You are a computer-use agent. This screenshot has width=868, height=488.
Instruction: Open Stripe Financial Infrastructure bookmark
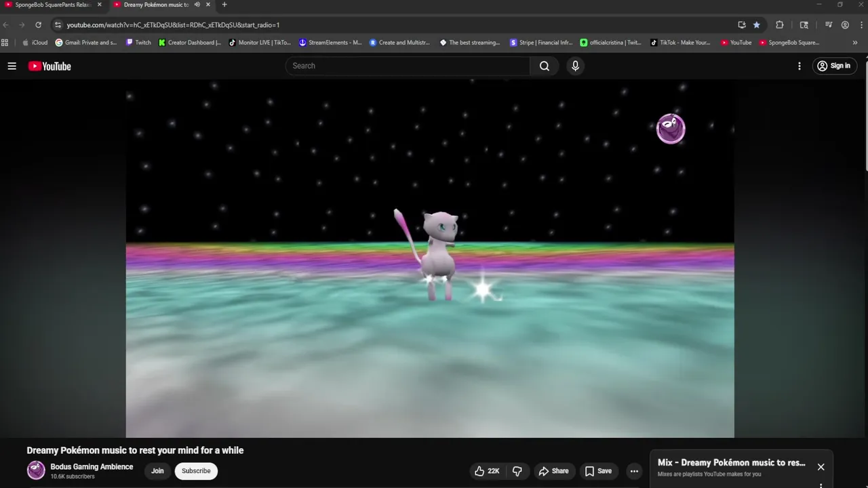pyautogui.click(x=541, y=43)
